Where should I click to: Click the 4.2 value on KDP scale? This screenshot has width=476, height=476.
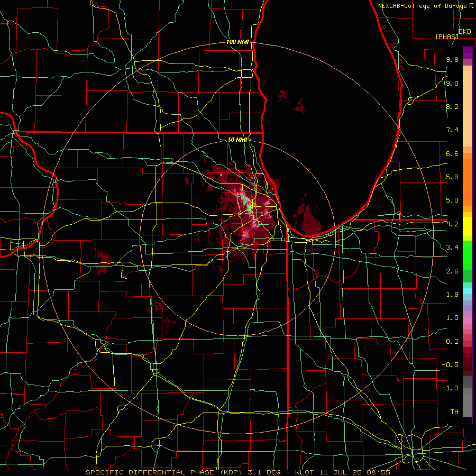point(452,224)
